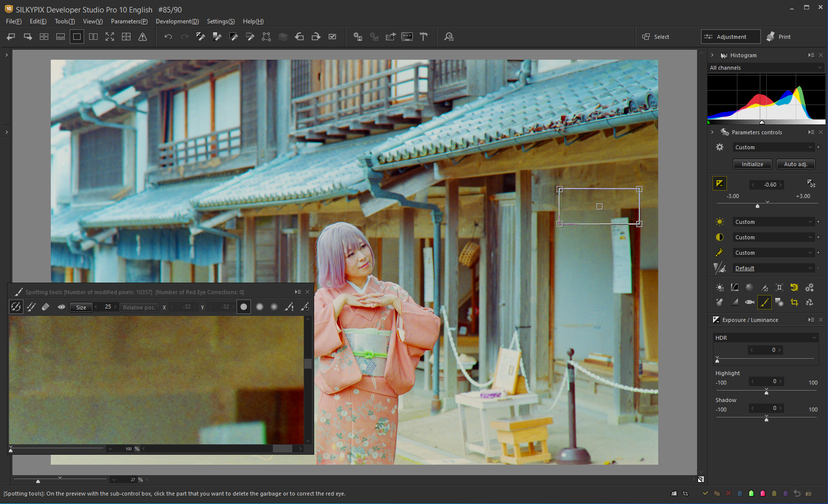Open lens aberration correction icon
Screen dimensions: 828x504
click(779, 288)
